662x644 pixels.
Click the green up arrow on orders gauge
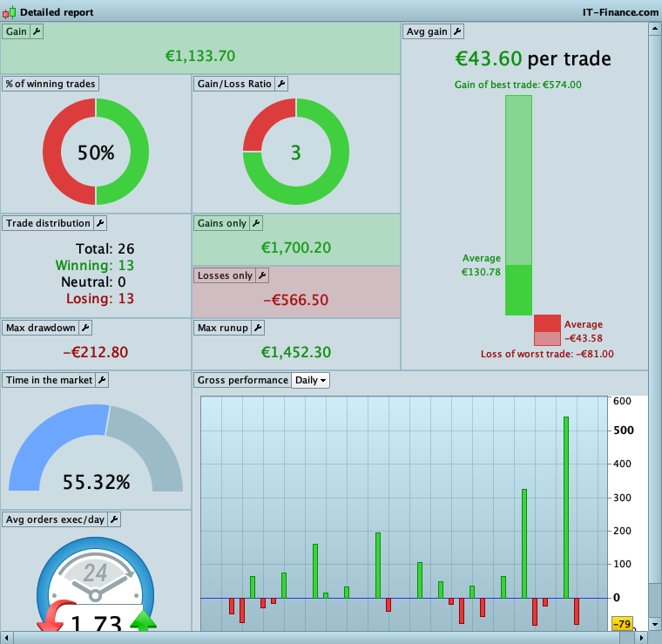pos(143,620)
